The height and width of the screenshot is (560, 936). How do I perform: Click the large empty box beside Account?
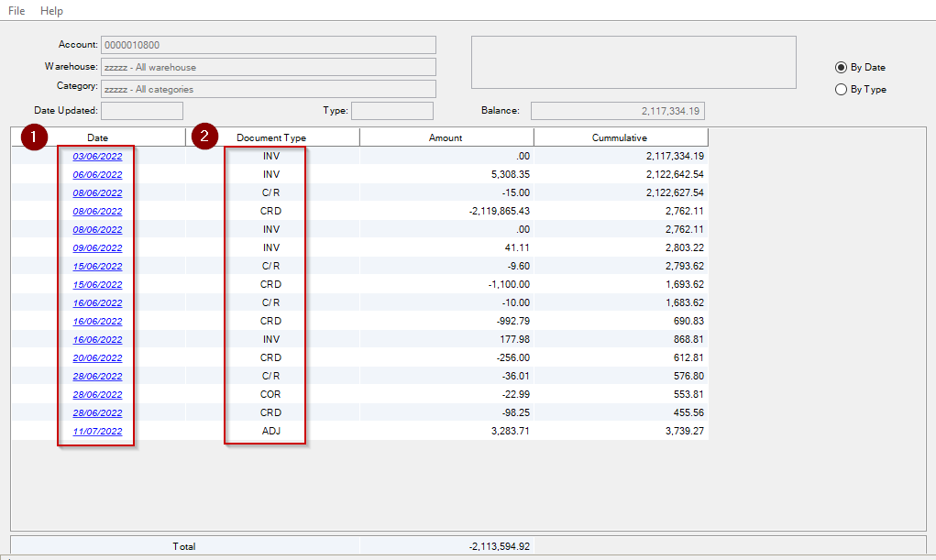(x=633, y=62)
